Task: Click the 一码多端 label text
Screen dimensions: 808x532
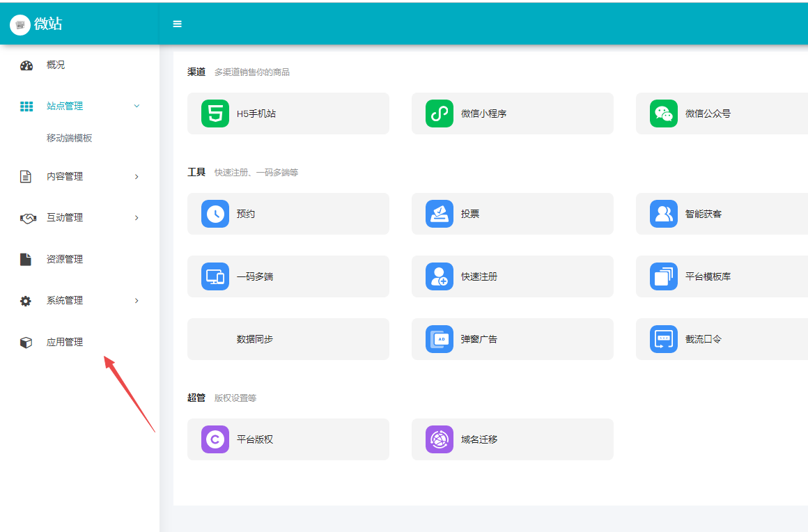Action: point(254,276)
